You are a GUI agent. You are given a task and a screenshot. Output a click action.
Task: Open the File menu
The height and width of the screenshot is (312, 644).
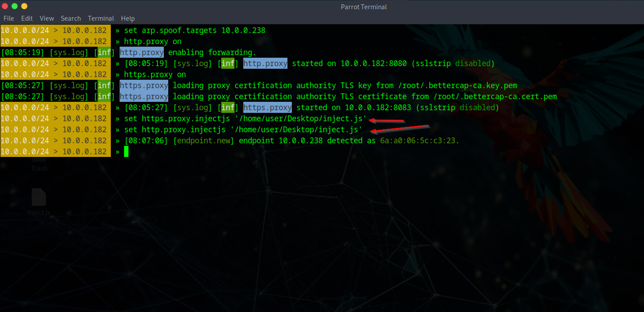[9, 18]
